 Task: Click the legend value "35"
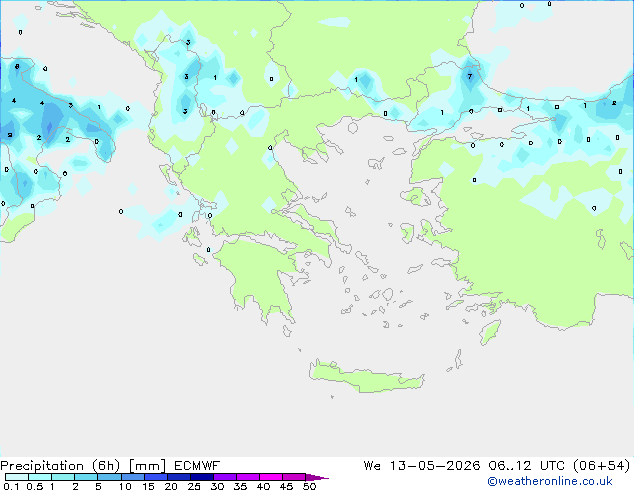coord(241,486)
